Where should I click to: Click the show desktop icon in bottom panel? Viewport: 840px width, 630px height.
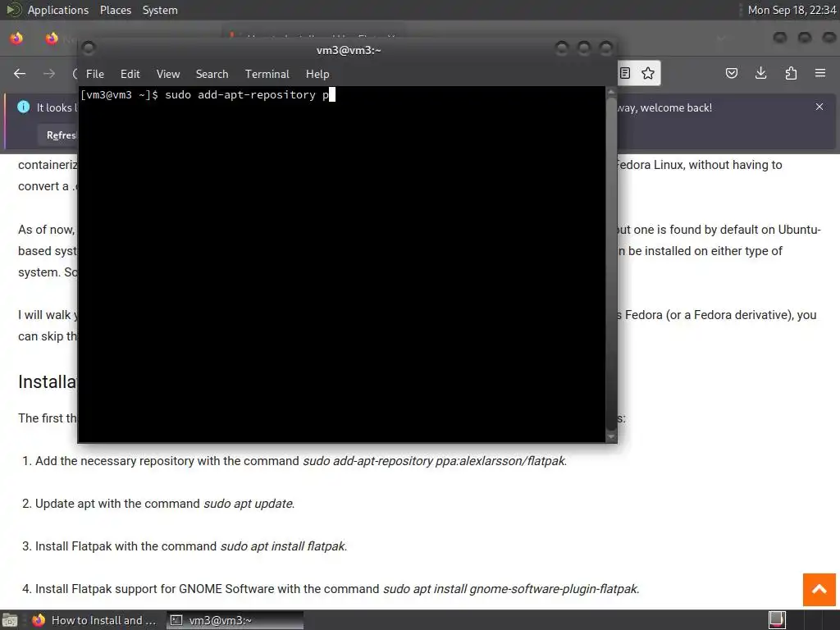pyautogui.click(x=10, y=620)
